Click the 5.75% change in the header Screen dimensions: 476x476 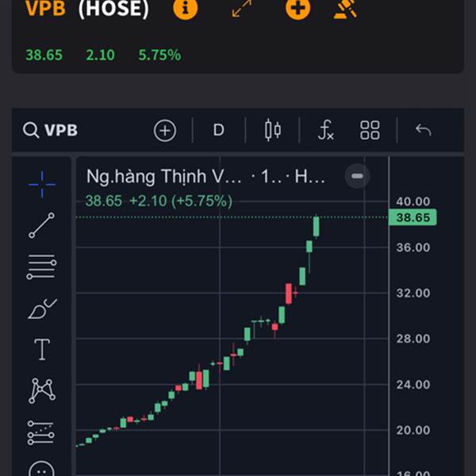[159, 56]
